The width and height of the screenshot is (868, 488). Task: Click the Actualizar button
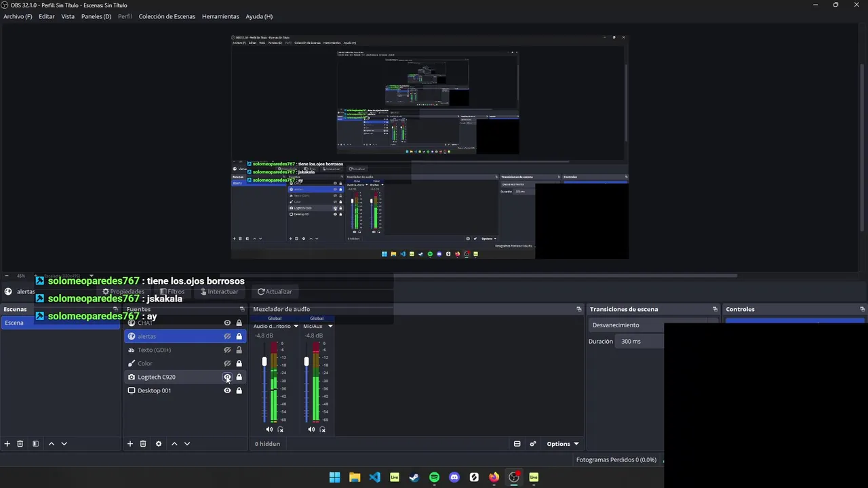point(275,291)
